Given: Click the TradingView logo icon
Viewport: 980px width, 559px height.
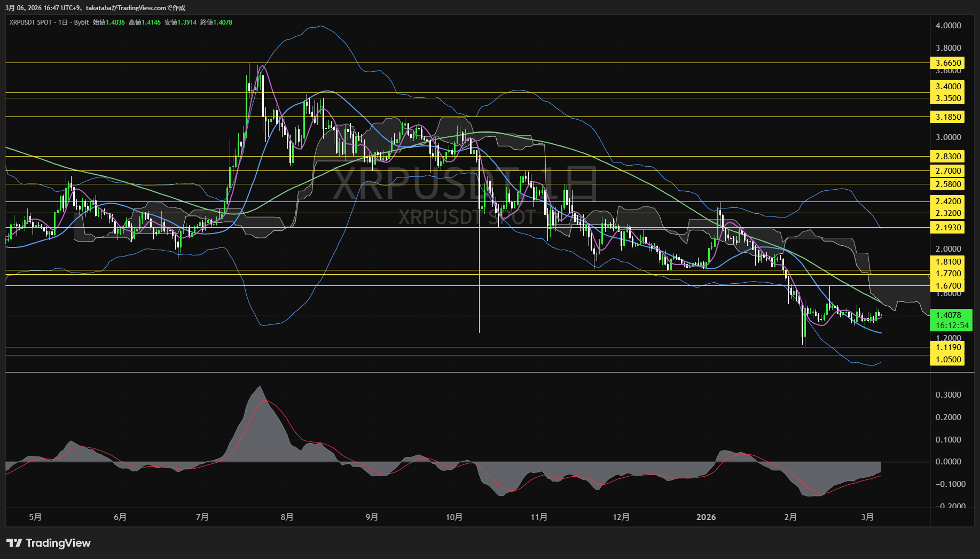Looking at the screenshot, I should point(14,543).
